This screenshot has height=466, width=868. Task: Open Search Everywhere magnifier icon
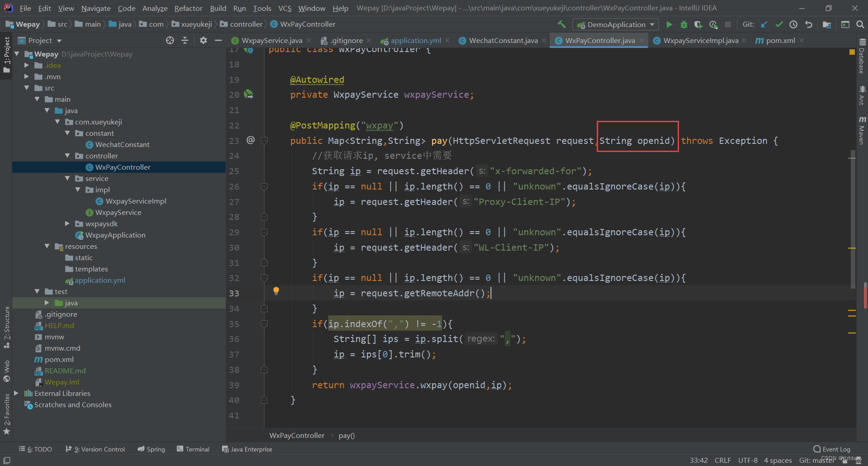(x=860, y=24)
